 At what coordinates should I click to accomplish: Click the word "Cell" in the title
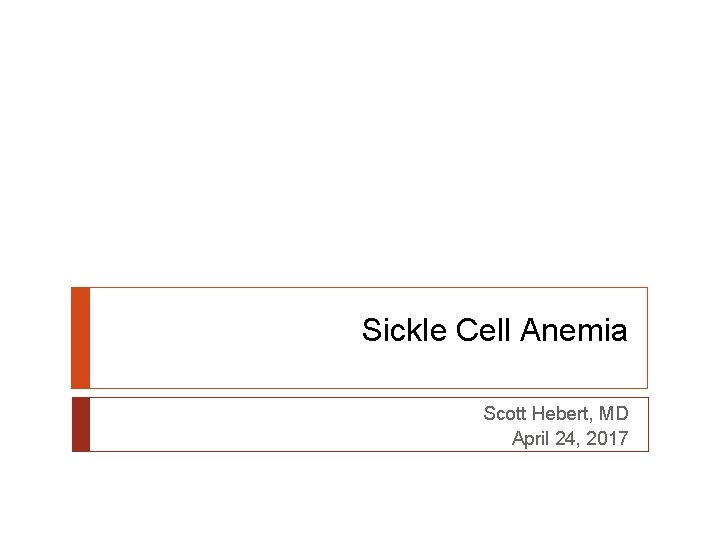(x=484, y=330)
